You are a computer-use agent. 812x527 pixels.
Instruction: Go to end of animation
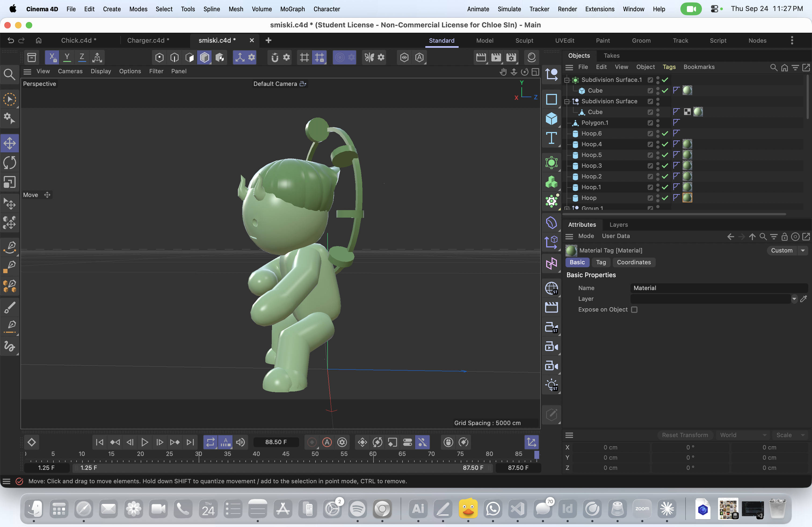click(x=190, y=442)
